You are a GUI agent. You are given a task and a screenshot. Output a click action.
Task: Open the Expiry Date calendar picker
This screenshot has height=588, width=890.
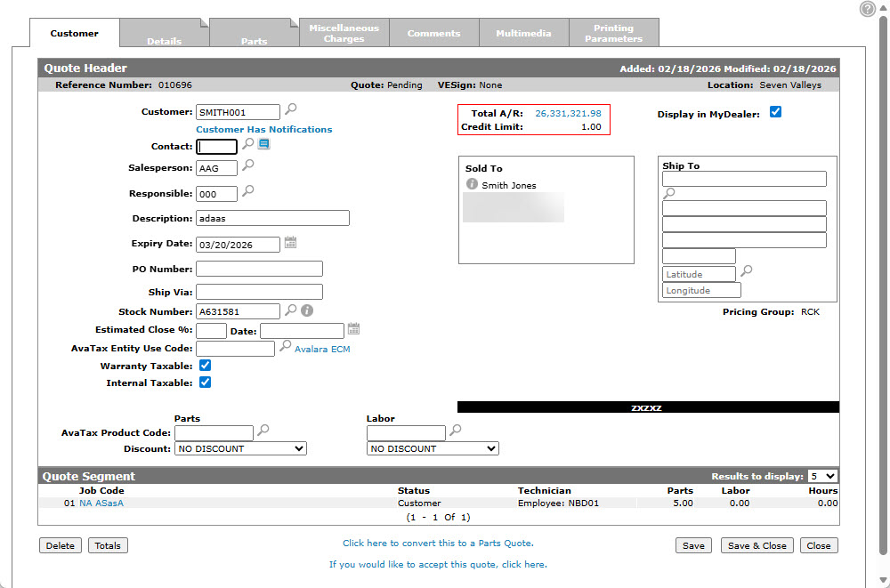[290, 243]
